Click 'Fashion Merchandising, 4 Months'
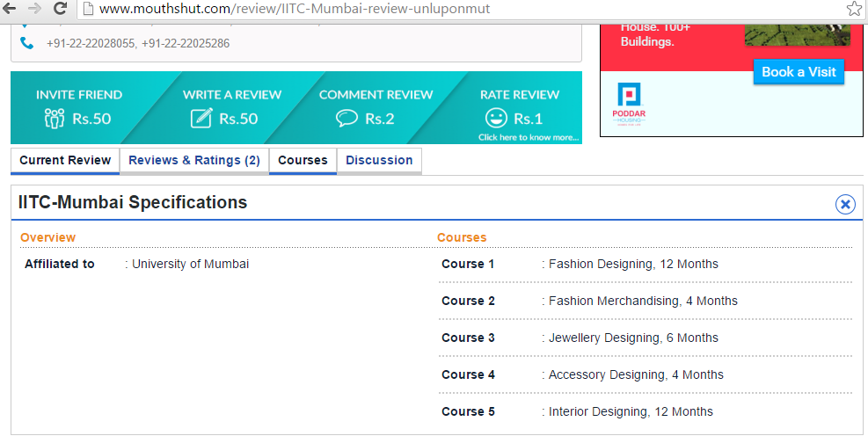The image size is (868, 436). (x=643, y=301)
